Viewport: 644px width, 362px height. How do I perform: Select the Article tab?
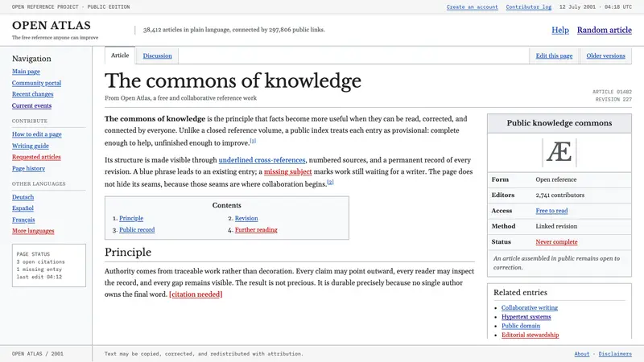pyautogui.click(x=120, y=56)
